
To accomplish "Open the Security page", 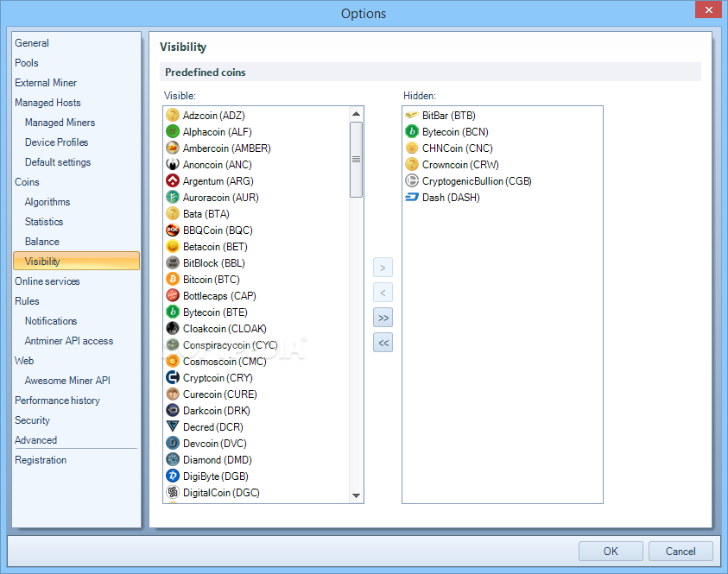I will (x=32, y=420).
